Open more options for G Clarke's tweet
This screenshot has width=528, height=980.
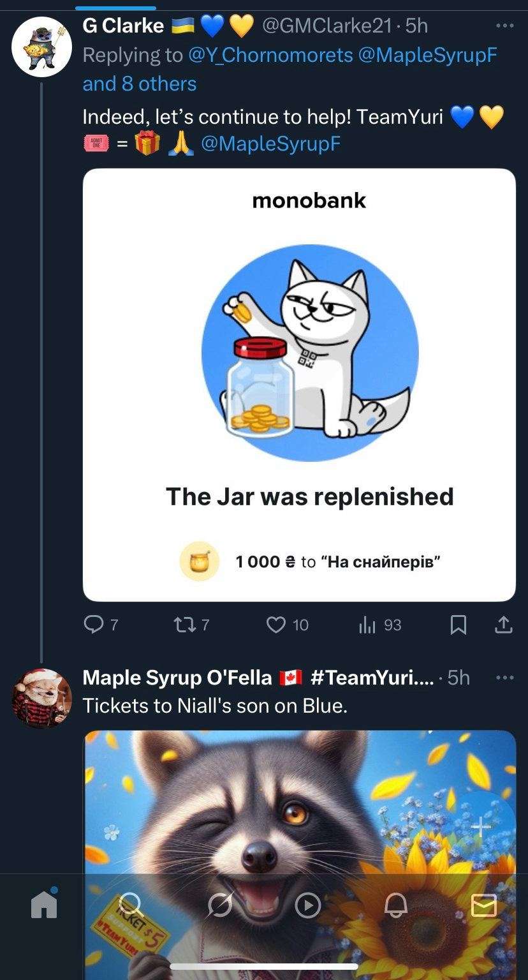pyautogui.click(x=504, y=26)
